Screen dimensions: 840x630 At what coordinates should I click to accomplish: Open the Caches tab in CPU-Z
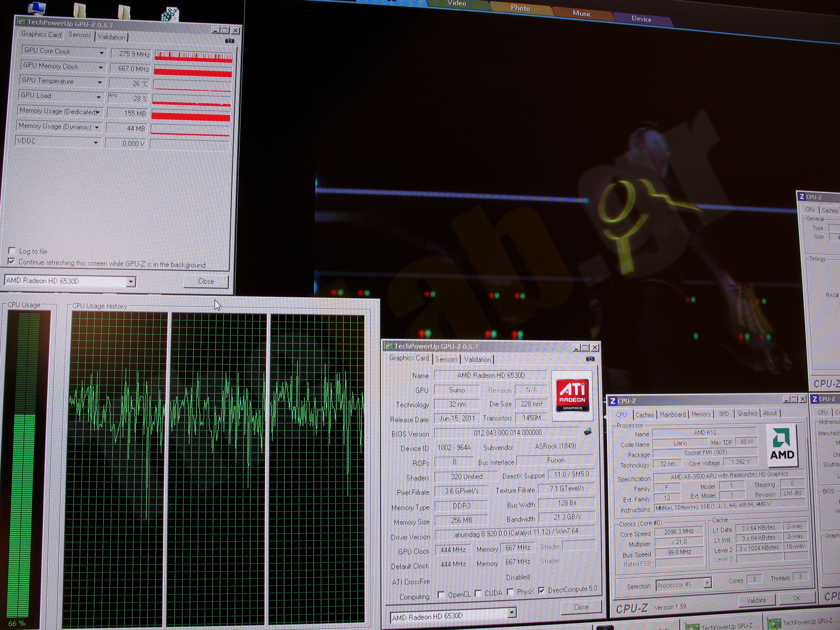tap(645, 415)
